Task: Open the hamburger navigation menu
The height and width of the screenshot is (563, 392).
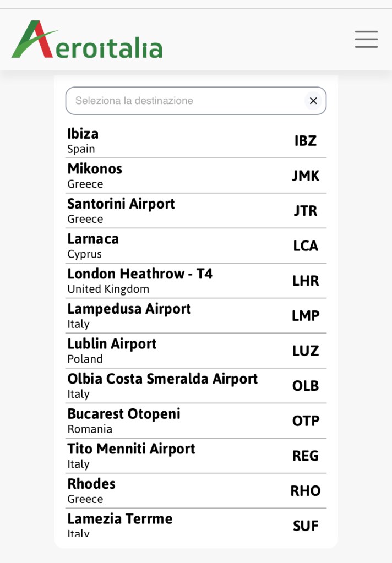Action: point(366,39)
